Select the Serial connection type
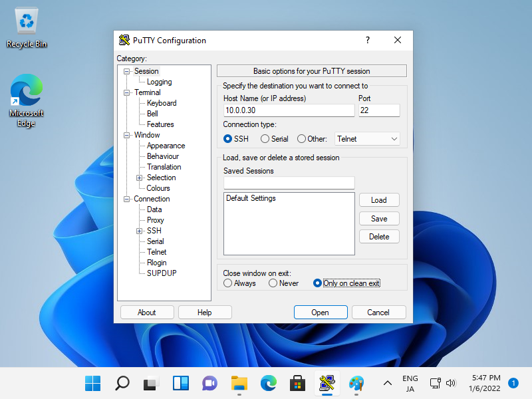The height and width of the screenshot is (399, 532). tap(265, 139)
